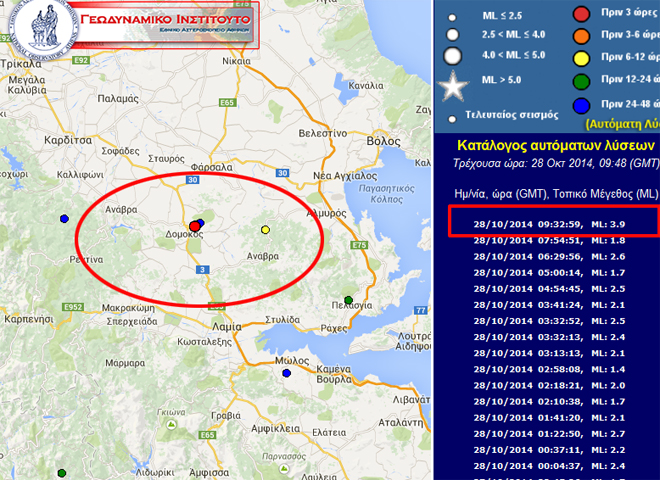Select the green marker at the bottom-left map corner

coord(62,473)
